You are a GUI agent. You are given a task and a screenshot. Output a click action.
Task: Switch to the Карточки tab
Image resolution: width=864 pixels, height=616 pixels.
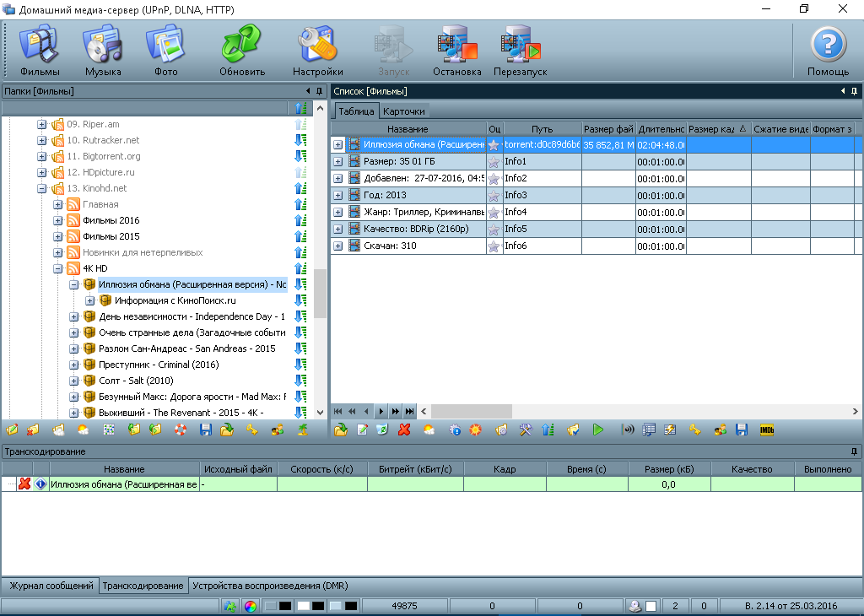pos(404,111)
